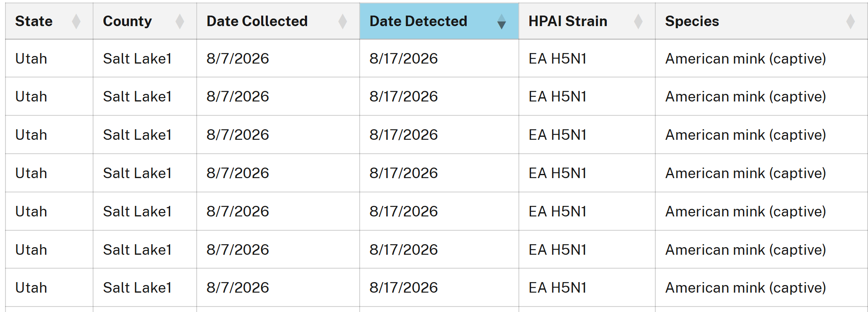This screenshot has width=868, height=312.
Task: Click Utah in the first row
Action: point(31,59)
